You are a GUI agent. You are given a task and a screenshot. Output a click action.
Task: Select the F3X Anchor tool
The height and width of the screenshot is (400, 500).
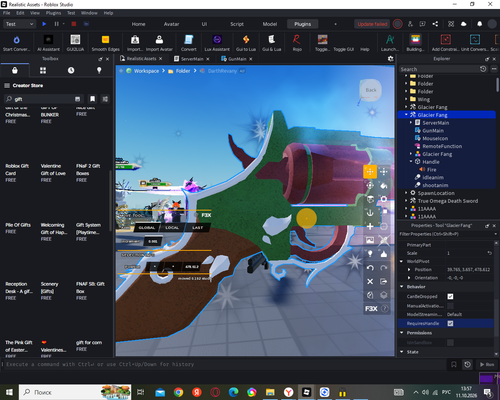[x=370, y=213]
